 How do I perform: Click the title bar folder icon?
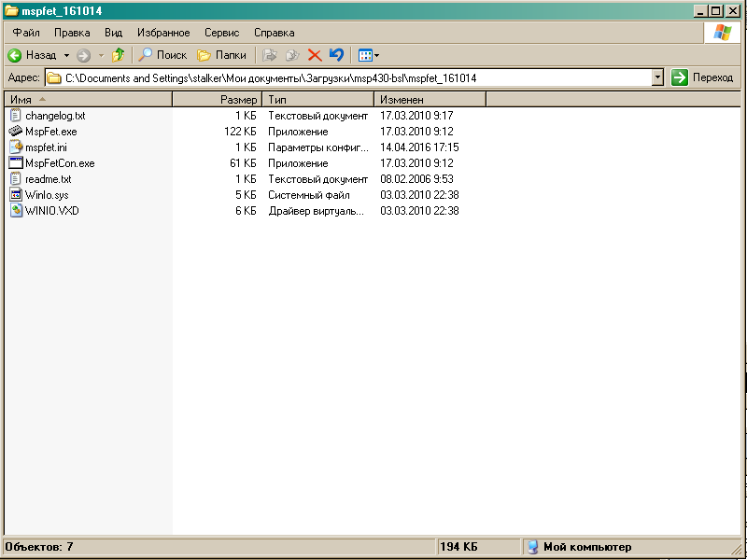(11, 11)
